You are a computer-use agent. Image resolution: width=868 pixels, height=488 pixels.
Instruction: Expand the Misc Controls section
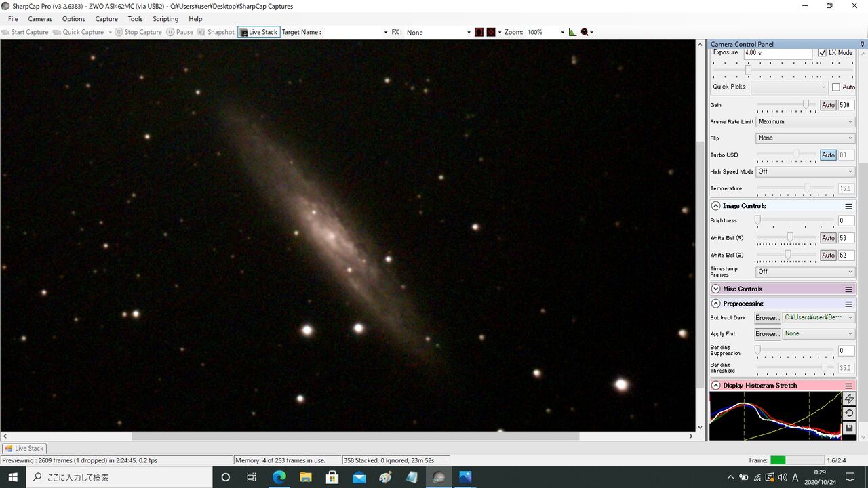pyautogui.click(x=716, y=289)
